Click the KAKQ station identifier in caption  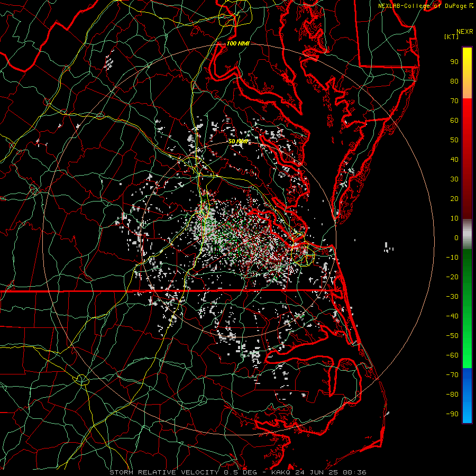tap(281, 472)
